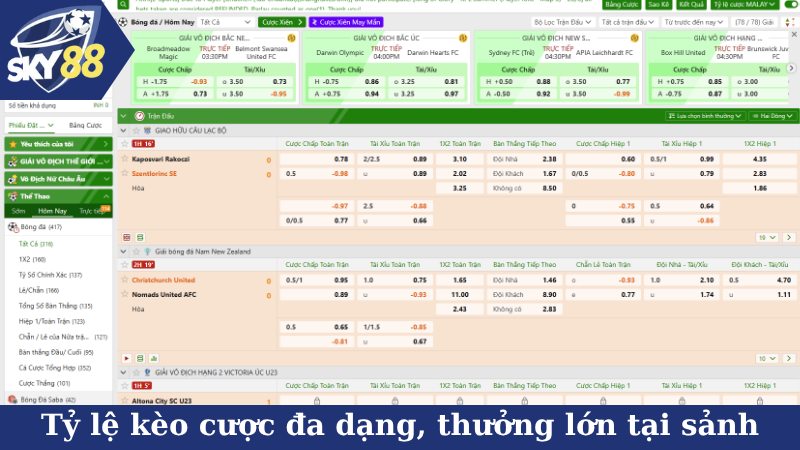Star the Christchurch United team
Image resolution: width=800 pixels, height=450 pixels.
pyautogui.click(x=124, y=280)
